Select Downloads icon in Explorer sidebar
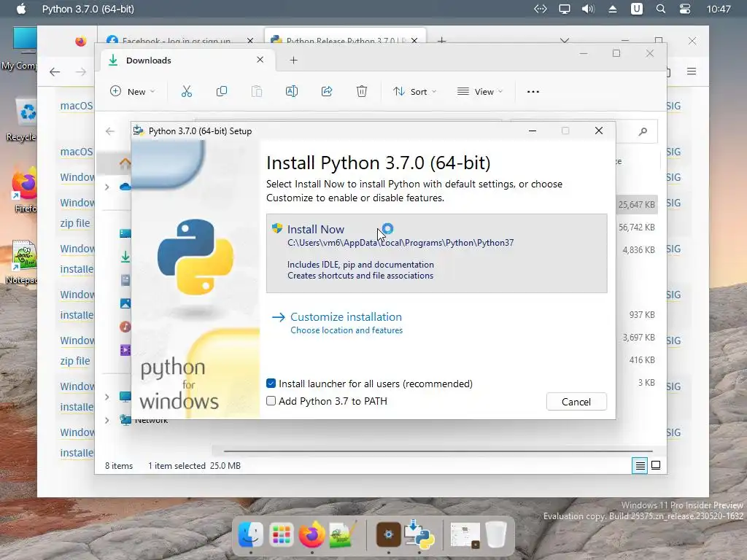 coord(125,257)
